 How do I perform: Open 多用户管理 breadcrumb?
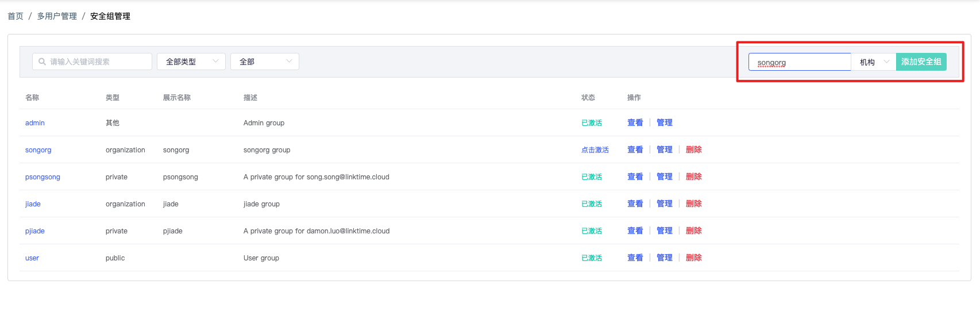coord(57,16)
